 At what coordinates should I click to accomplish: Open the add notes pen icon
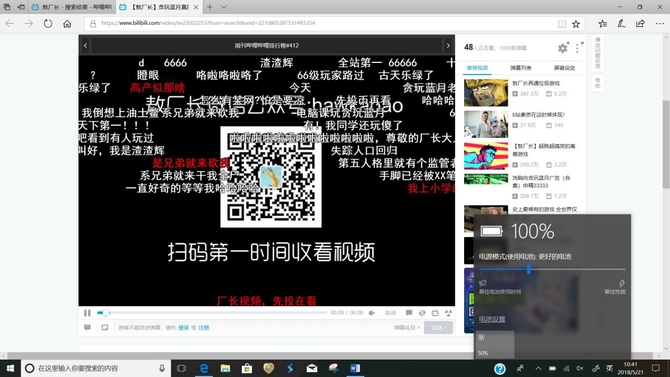point(622,24)
